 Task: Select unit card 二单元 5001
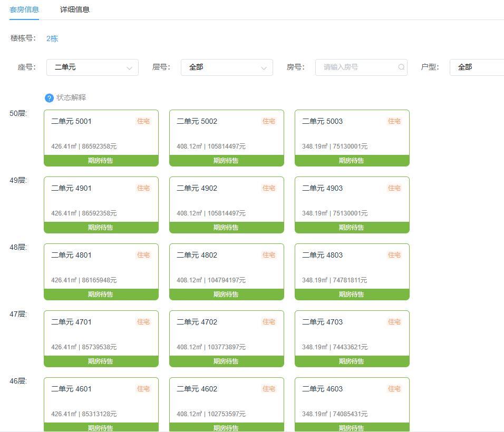tap(101, 138)
